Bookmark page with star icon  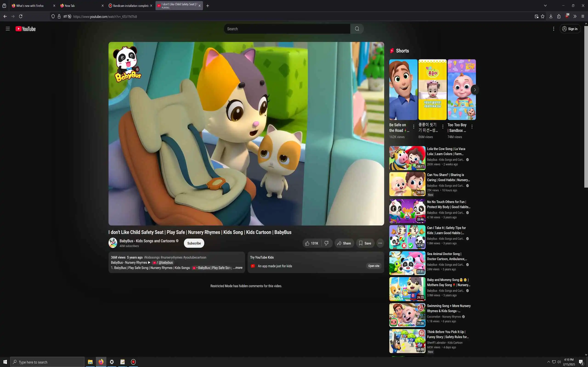[x=543, y=17]
